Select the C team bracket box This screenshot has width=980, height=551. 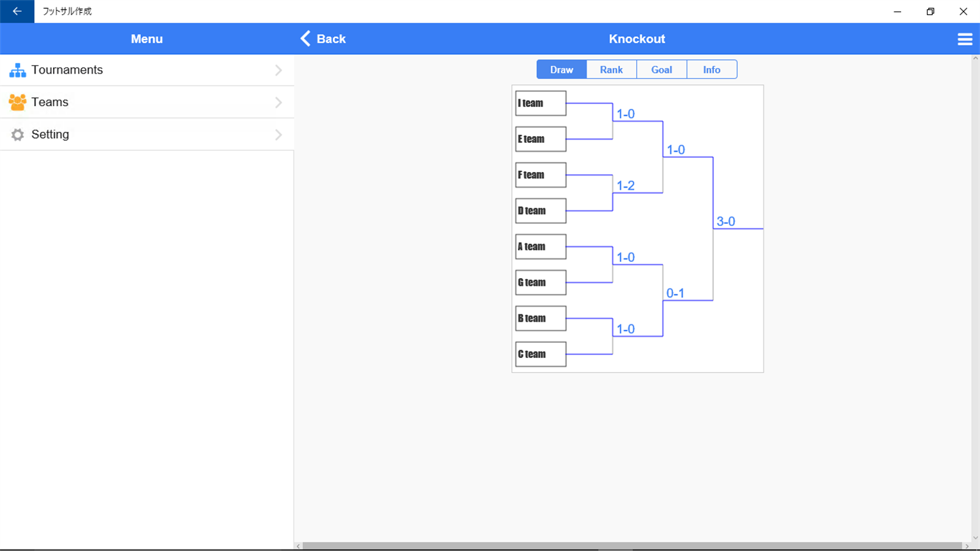point(540,354)
